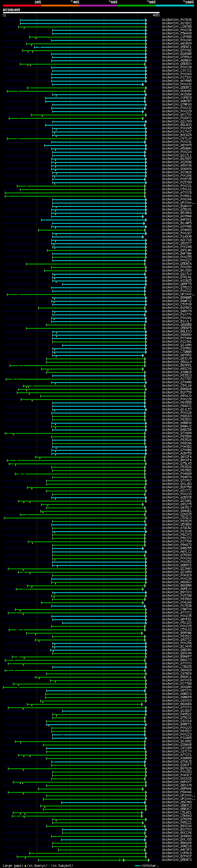Select hit label UniRef100_A9NTB7

[177, 101]
